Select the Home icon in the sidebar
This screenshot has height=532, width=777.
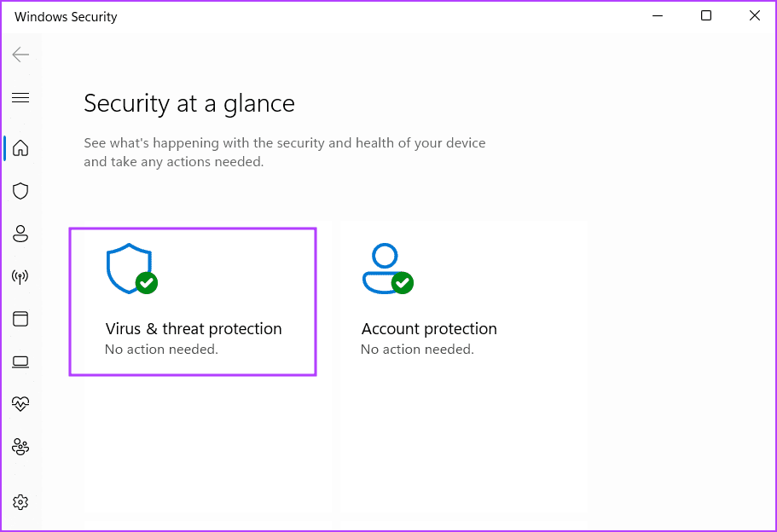(20, 147)
